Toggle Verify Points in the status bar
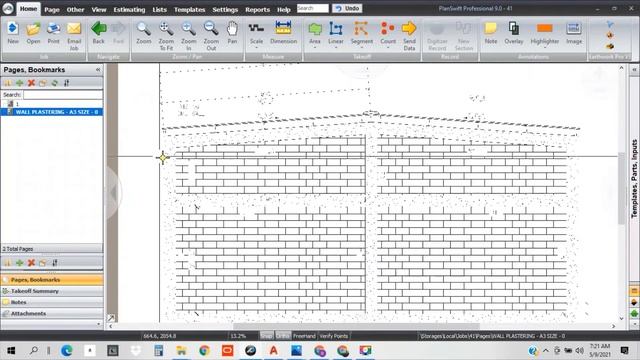Image resolution: width=640 pixels, height=360 pixels. point(333,336)
